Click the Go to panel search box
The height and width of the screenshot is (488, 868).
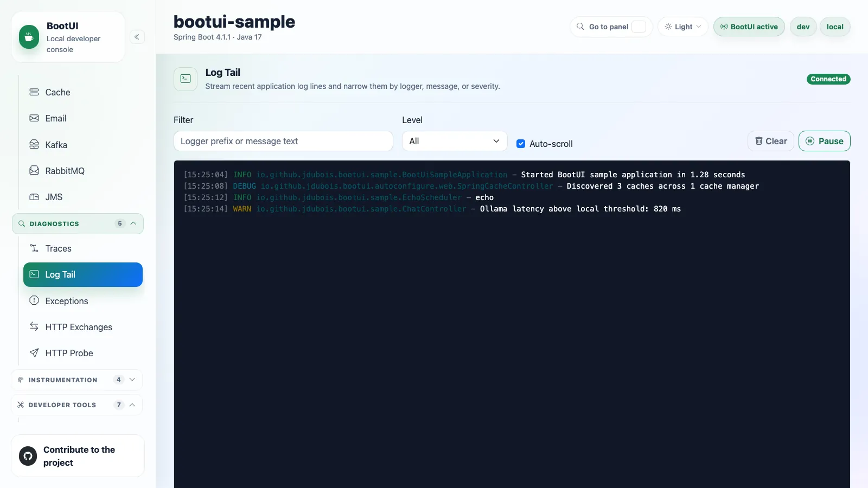(611, 27)
